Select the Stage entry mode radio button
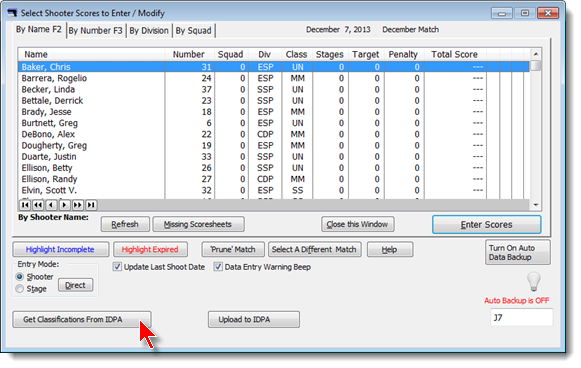 [x=20, y=289]
